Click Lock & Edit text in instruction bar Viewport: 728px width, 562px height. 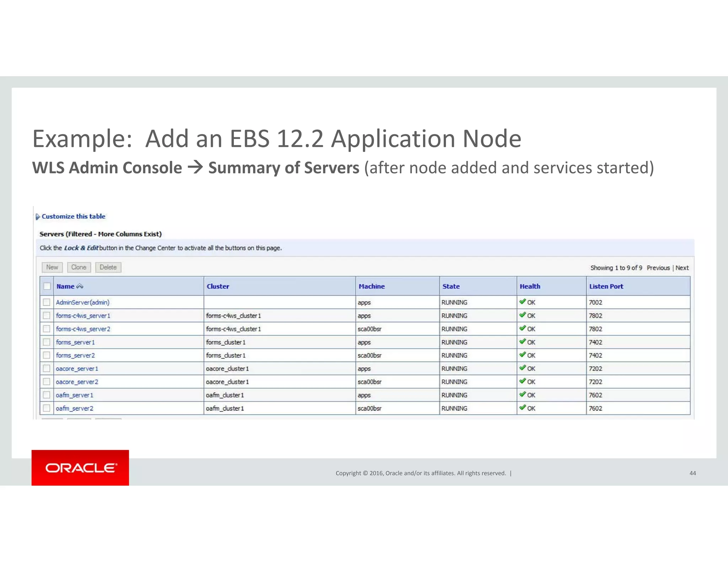click(x=81, y=248)
